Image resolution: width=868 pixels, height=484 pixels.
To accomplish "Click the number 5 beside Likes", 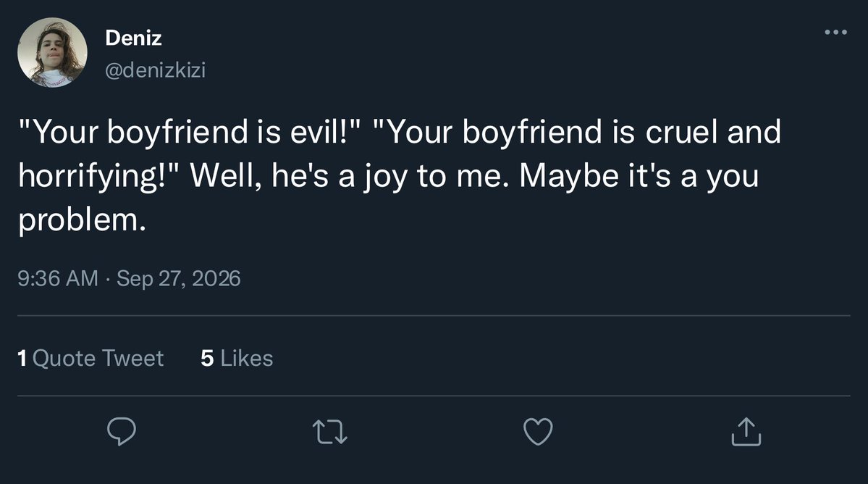I will [x=207, y=359].
